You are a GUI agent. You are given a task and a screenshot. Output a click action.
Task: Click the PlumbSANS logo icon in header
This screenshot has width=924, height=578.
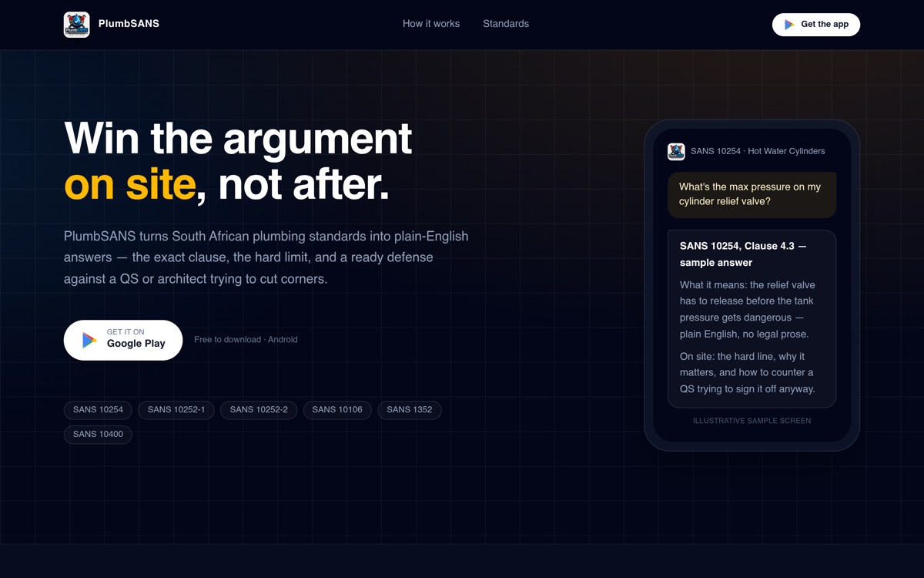(76, 25)
